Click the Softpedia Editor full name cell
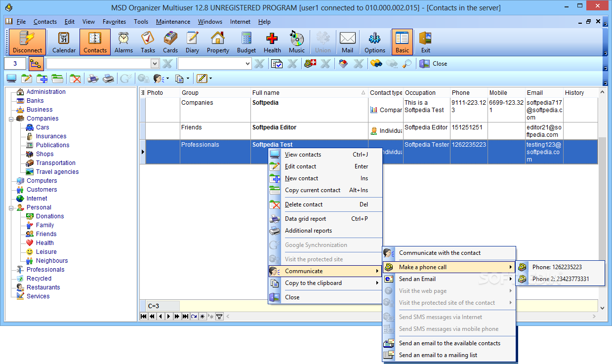 pyautogui.click(x=309, y=131)
